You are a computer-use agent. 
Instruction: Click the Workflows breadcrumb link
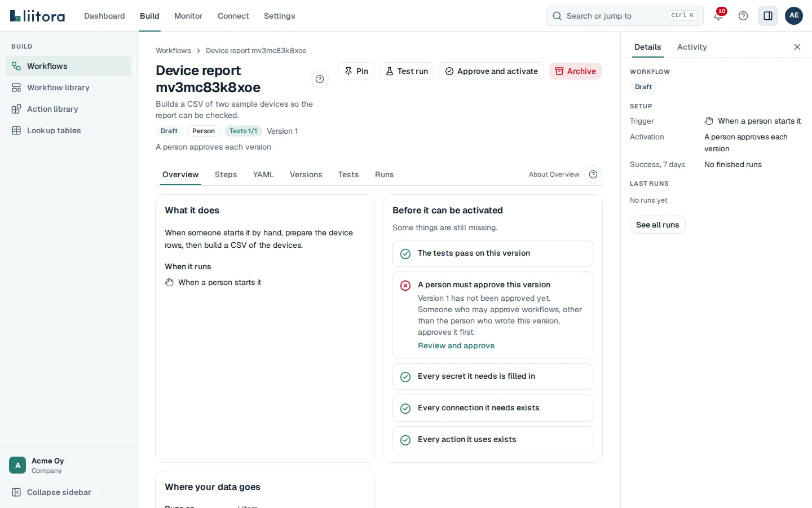point(173,51)
